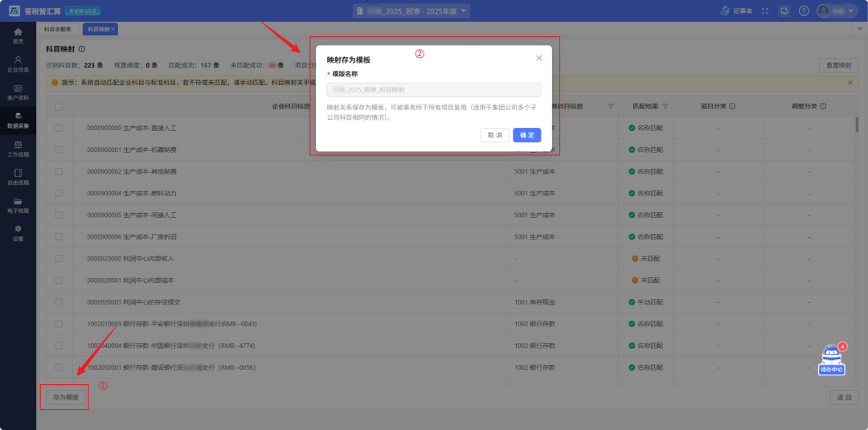Tick the select-all checkbox in table header
Image resolution: width=868 pixels, height=430 pixels.
[x=59, y=106]
